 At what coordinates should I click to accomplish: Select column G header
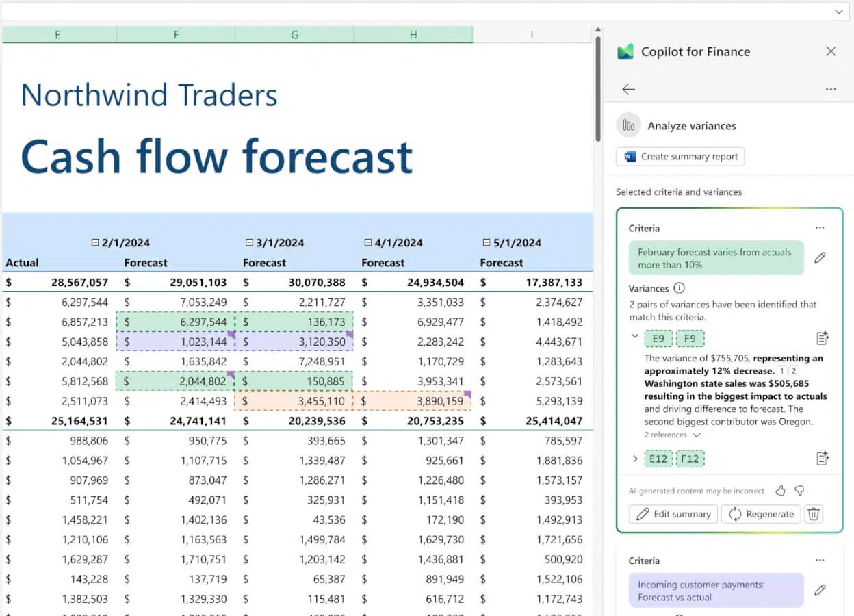point(295,34)
